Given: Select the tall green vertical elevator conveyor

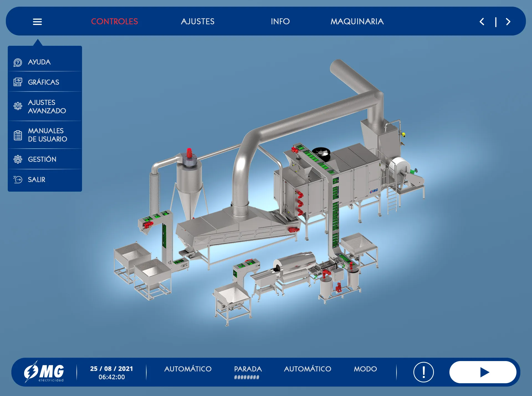Looking at the screenshot, I should click(335, 214).
